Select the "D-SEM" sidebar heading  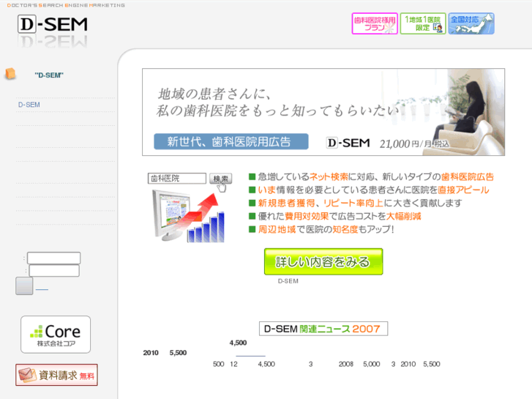click(49, 75)
